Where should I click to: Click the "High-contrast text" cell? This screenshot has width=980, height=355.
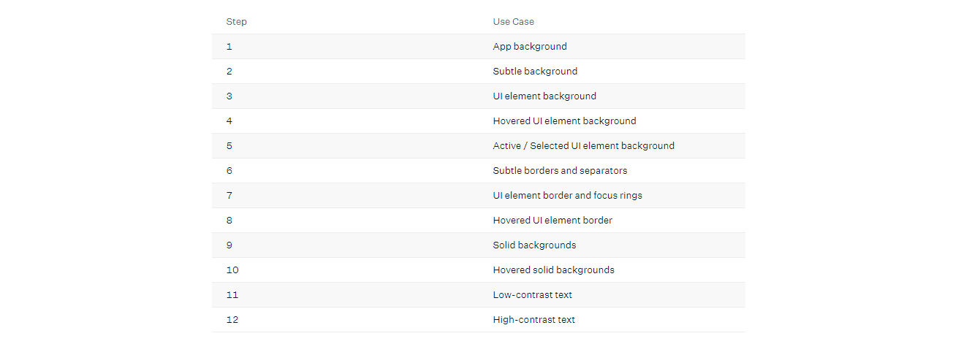(533, 320)
